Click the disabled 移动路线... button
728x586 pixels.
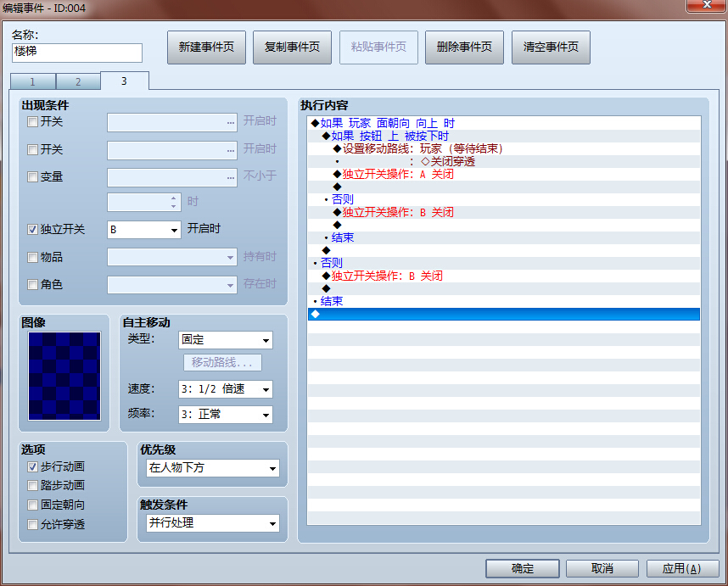coord(222,362)
